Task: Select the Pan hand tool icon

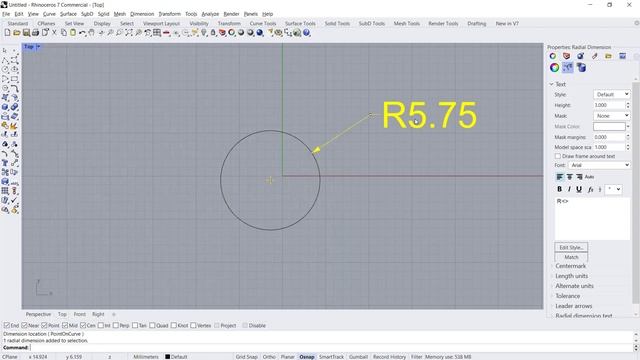Action: [x=91, y=33]
